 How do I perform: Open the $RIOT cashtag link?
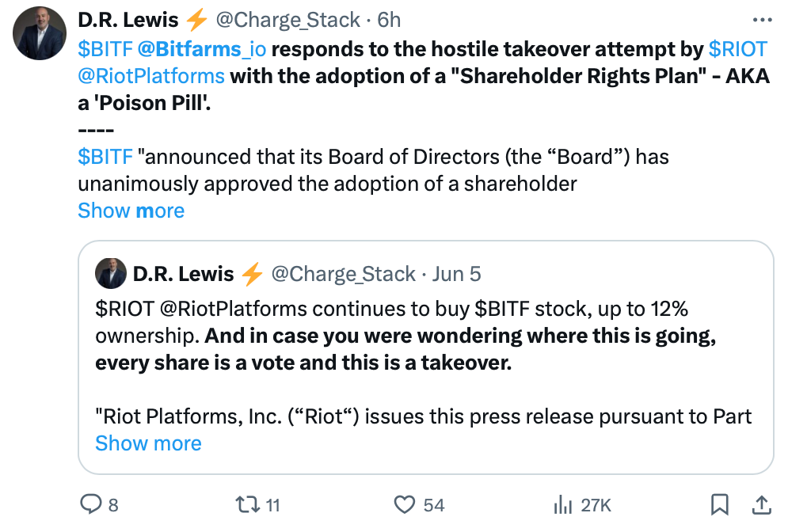738,49
